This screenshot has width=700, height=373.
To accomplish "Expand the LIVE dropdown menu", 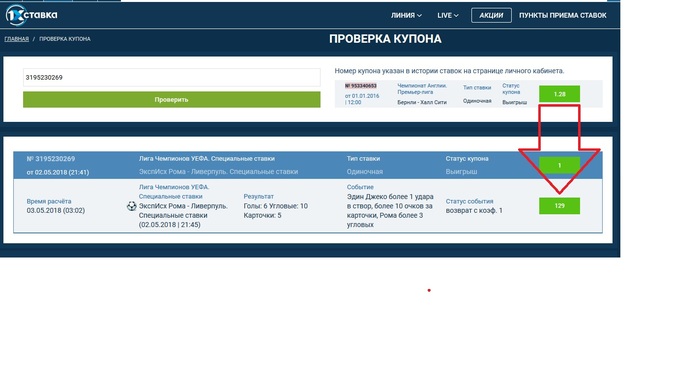I will (x=448, y=15).
